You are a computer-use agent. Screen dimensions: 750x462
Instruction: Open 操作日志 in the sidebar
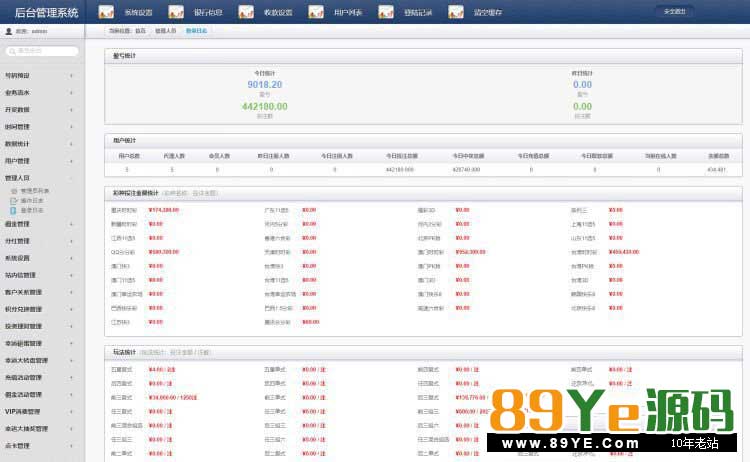click(32, 200)
